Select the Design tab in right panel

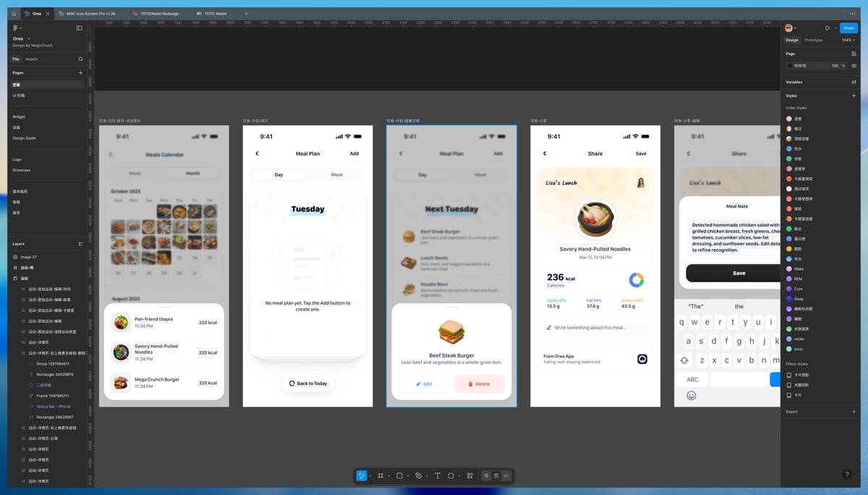[x=792, y=41]
